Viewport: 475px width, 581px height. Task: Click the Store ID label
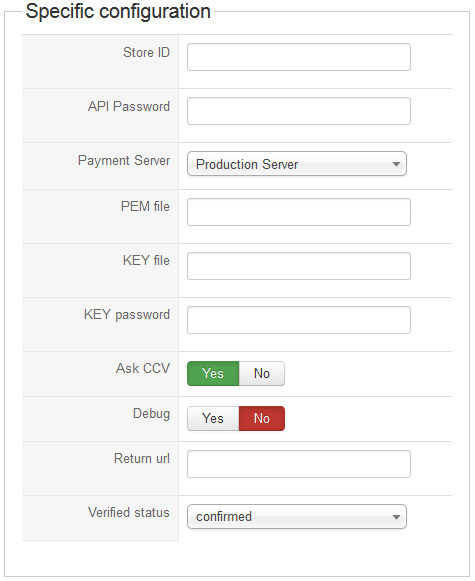[146, 53]
